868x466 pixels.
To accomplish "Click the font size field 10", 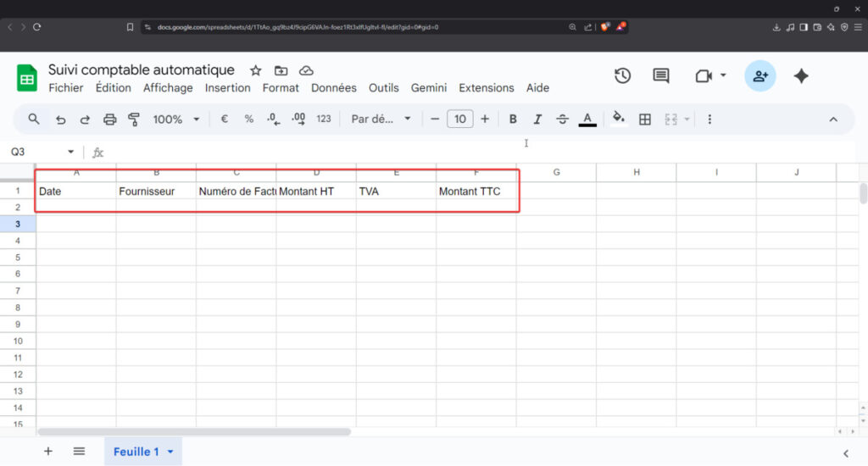I will (x=460, y=119).
